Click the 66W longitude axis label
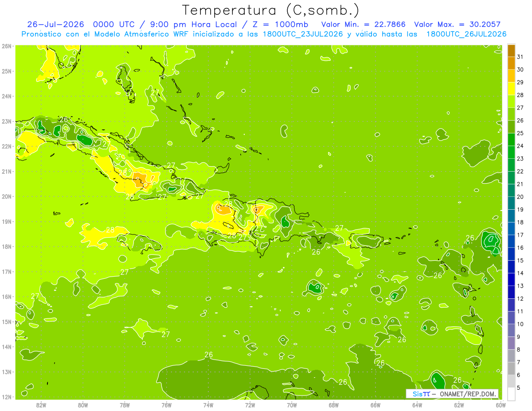This screenshot has width=532, height=411. tap(375, 405)
